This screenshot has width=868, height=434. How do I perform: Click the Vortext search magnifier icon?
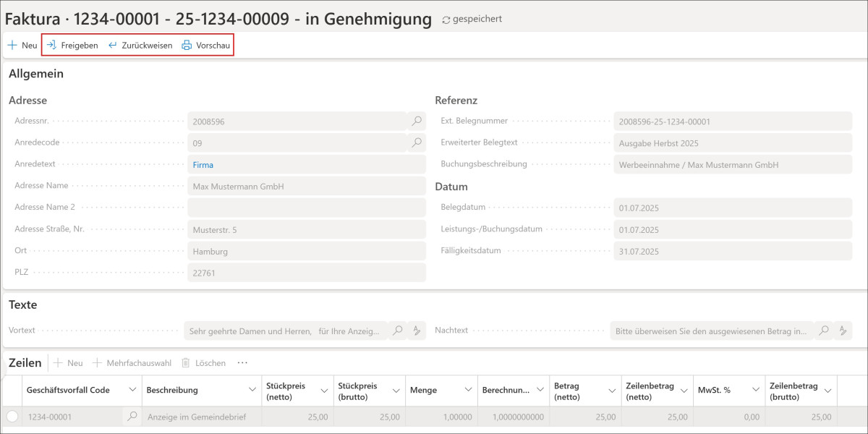[x=397, y=331]
